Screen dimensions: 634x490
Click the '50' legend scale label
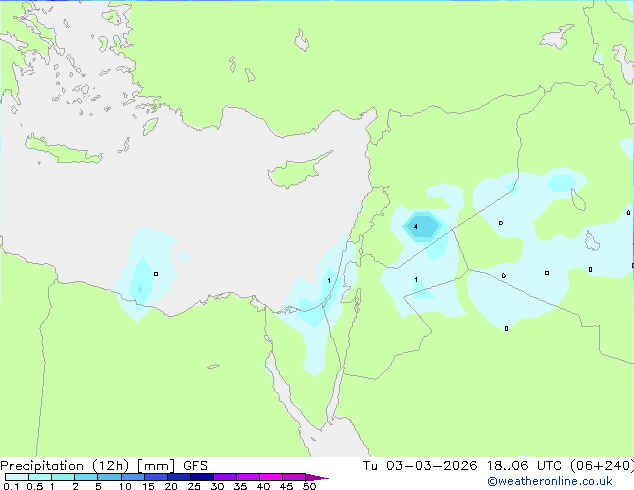(x=309, y=486)
